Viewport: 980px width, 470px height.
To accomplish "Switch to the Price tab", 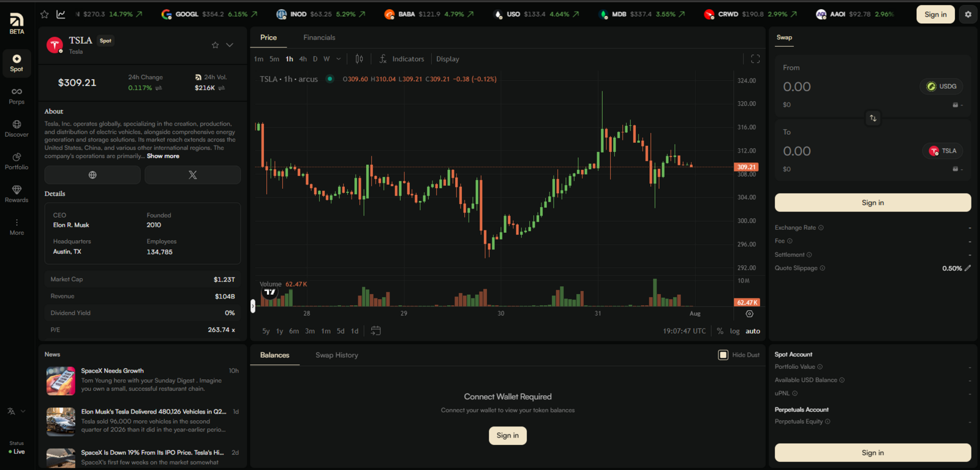I will [x=268, y=37].
